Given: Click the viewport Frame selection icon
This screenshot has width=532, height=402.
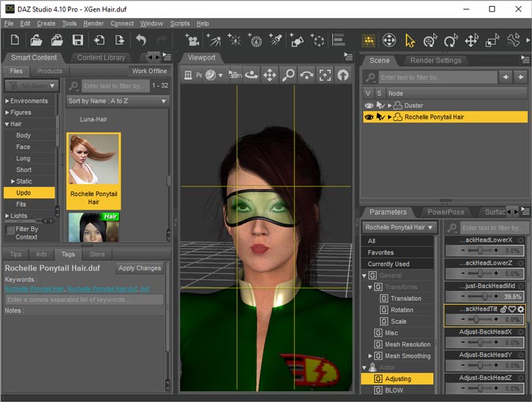Looking at the screenshot, I should coord(325,75).
